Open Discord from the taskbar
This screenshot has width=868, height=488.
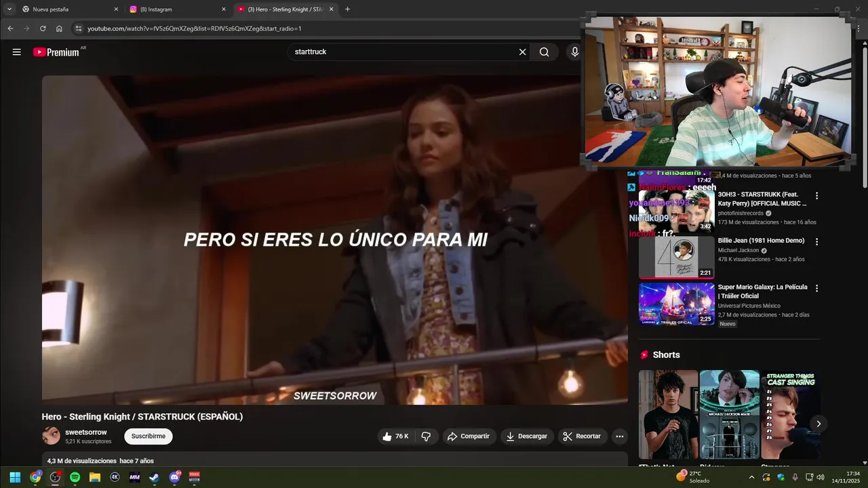174,477
